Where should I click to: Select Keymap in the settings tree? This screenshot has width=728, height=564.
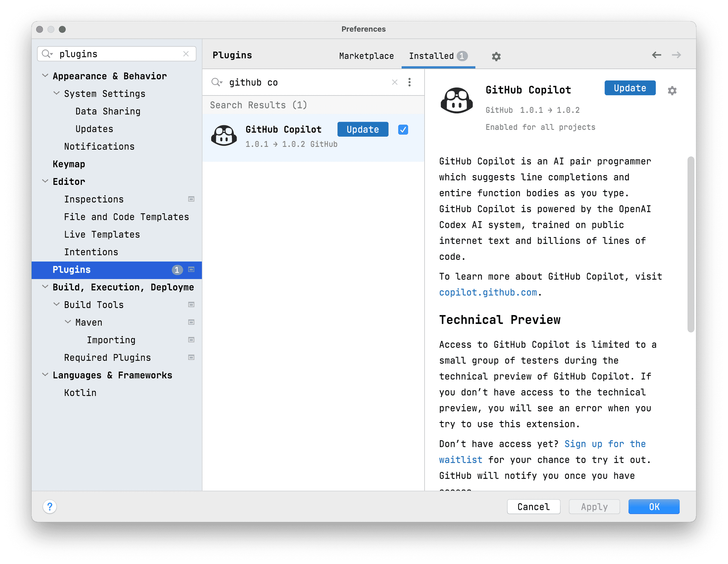click(69, 164)
